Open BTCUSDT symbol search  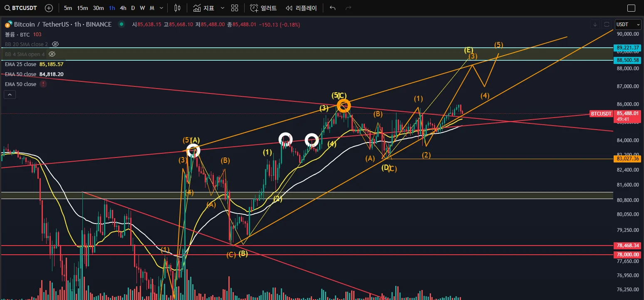click(x=21, y=8)
